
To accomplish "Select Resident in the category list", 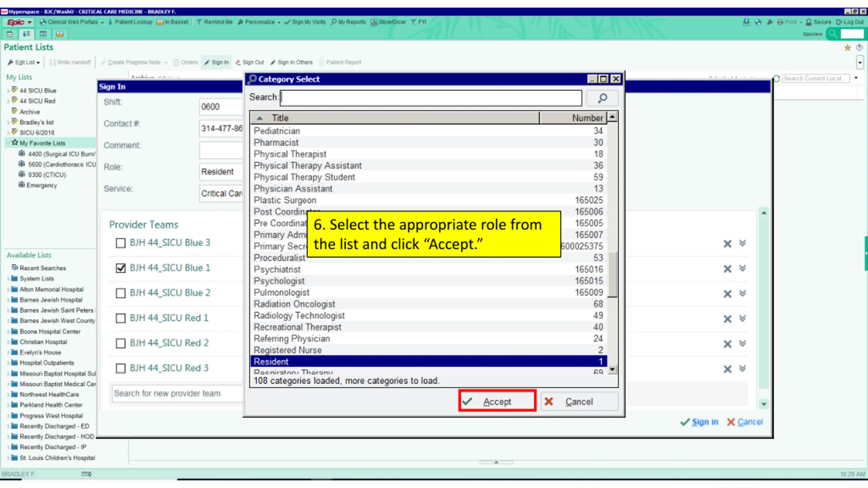I will pyautogui.click(x=429, y=362).
